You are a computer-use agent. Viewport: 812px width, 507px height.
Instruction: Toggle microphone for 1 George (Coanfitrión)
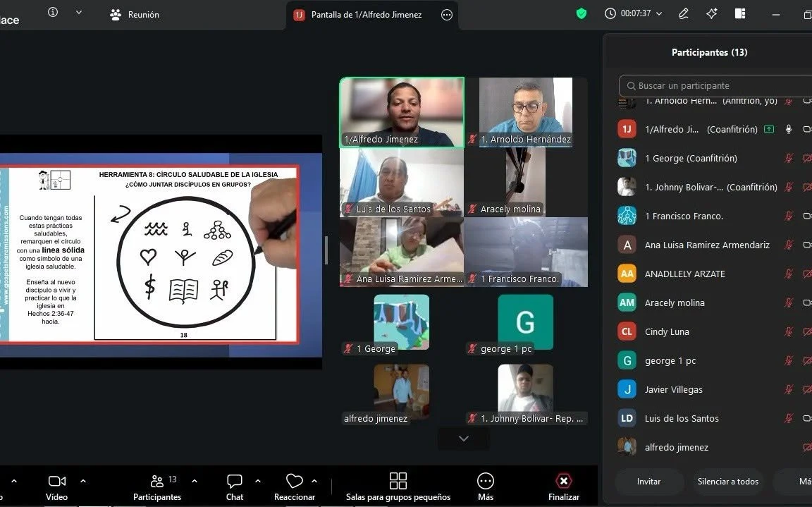tap(788, 159)
